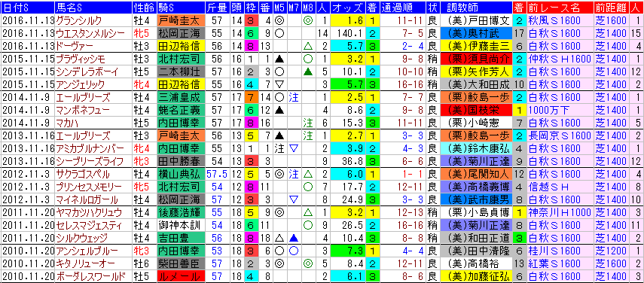Click jockey cell 蛯名正義
Image resolution: width=644 pixels, height=283 pixels.
[180, 111]
